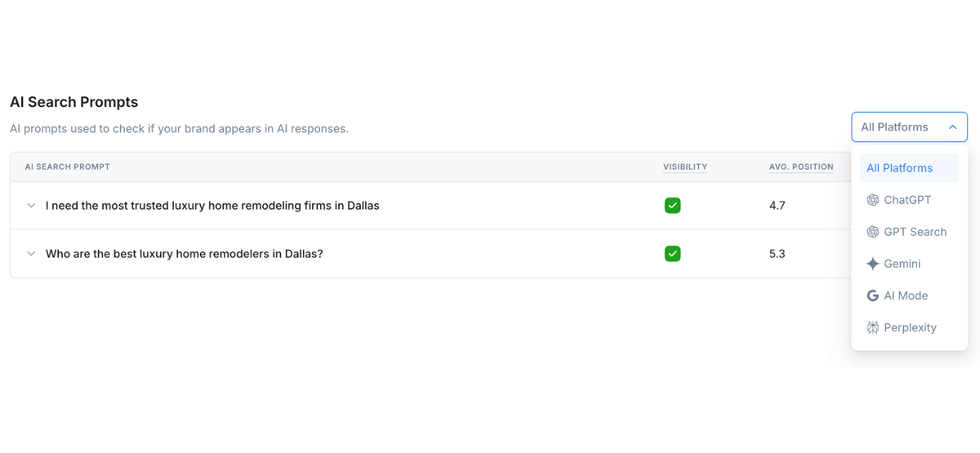Open the prompt about best Dallas remodelers
This screenshot has width=980, height=453.
[x=185, y=254]
